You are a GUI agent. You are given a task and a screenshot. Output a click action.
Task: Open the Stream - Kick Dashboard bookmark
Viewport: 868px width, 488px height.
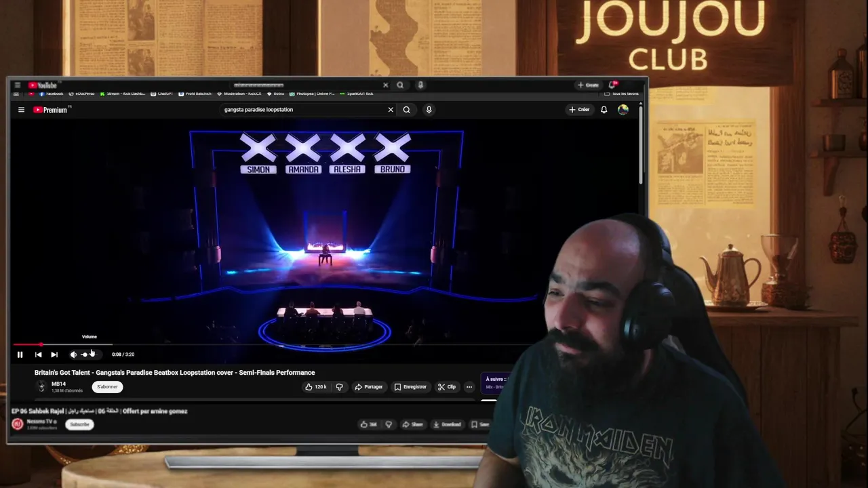coord(122,94)
